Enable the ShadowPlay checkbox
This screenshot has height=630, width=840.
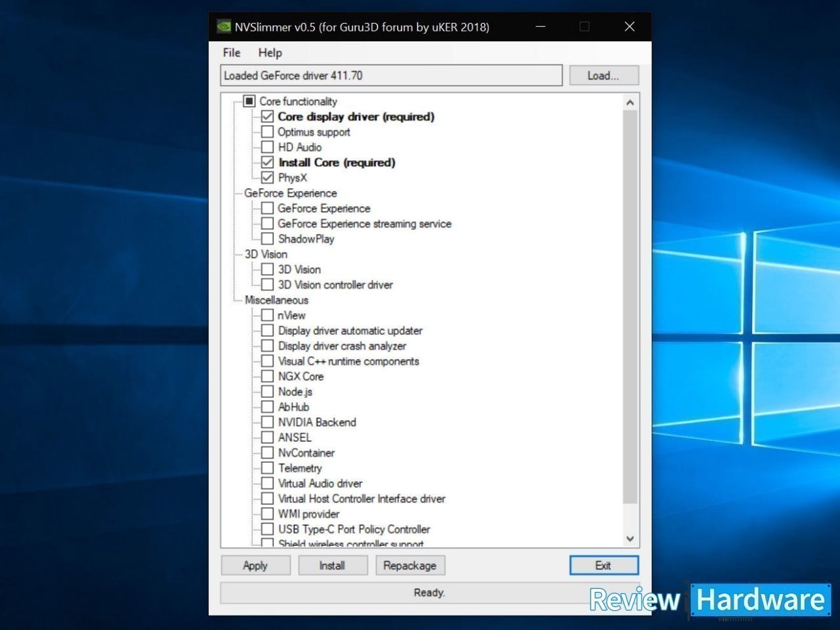click(x=267, y=239)
